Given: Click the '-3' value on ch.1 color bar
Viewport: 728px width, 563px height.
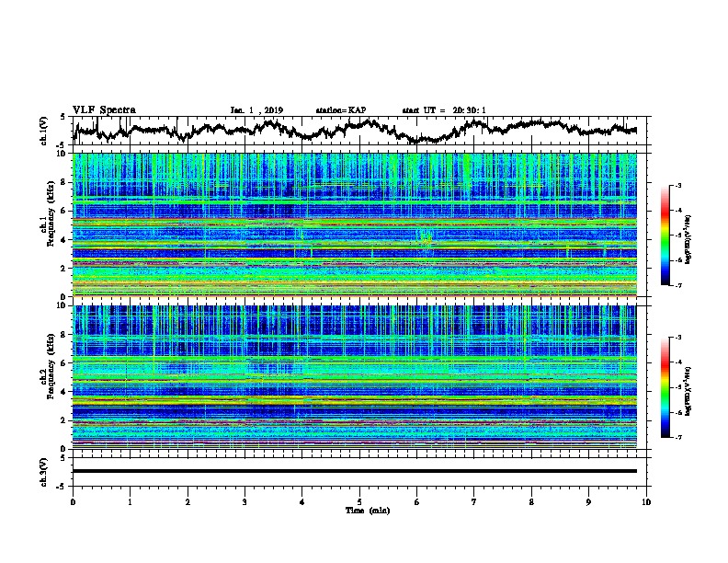Looking at the screenshot, I should tap(678, 185).
